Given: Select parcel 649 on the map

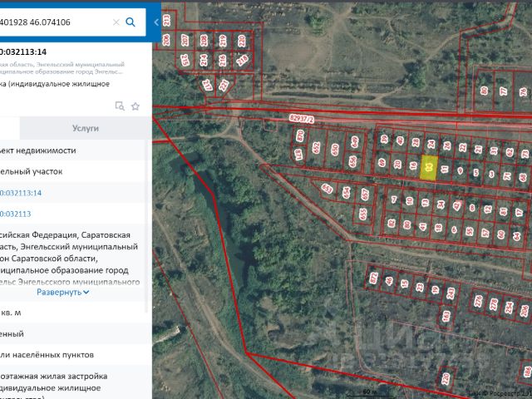Looking at the screenshot, I should [355, 142].
